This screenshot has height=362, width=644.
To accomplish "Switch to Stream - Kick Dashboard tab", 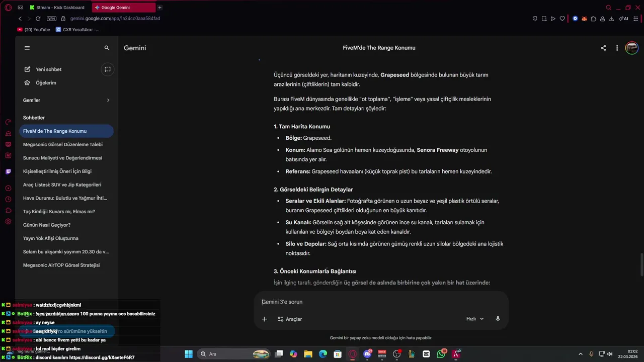I will click(58, 8).
